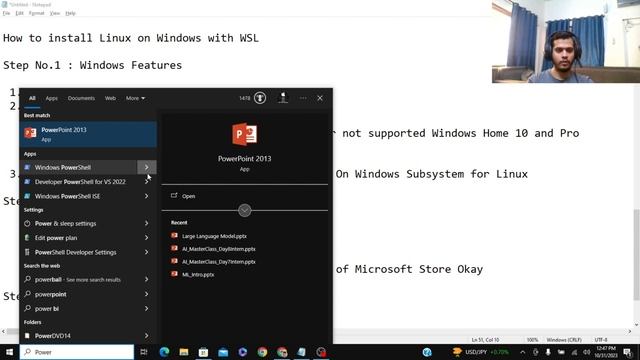
Task: Open Mail app from taskbar
Action: (x=223, y=352)
